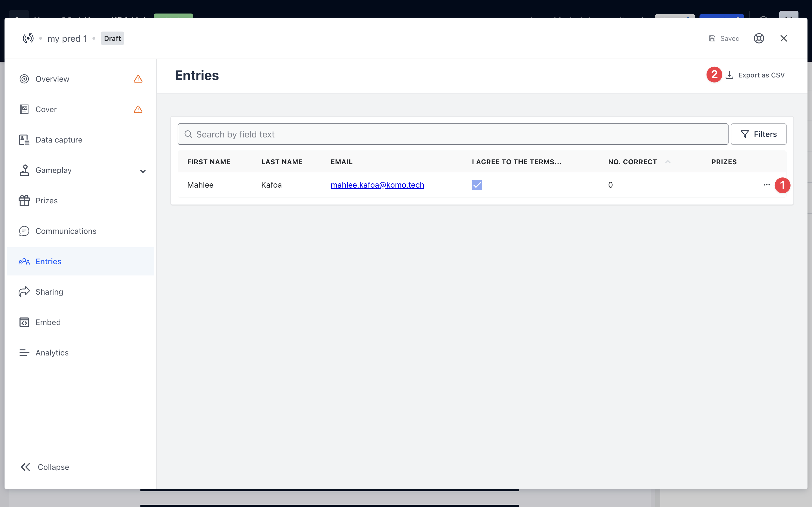Image resolution: width=812 pixels, height=507 pixels.
Task: Toggle the terms agreement checkbox for Mahlee
Action: click(x=476, y=185)
